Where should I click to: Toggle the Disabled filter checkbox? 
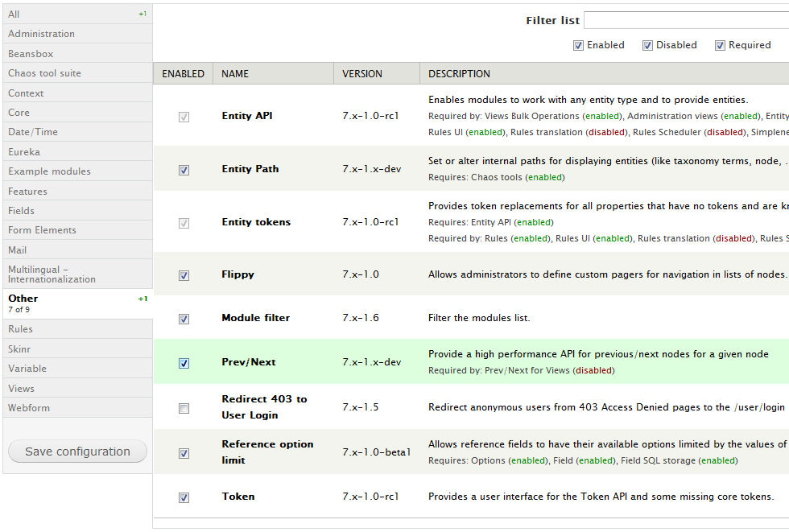(x=647, y=46)
